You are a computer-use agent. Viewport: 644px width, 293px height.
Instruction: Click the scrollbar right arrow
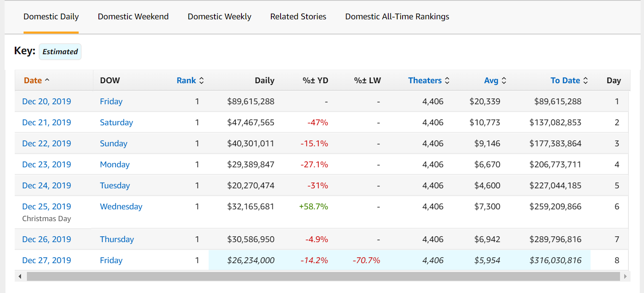[x=625, y=276]
